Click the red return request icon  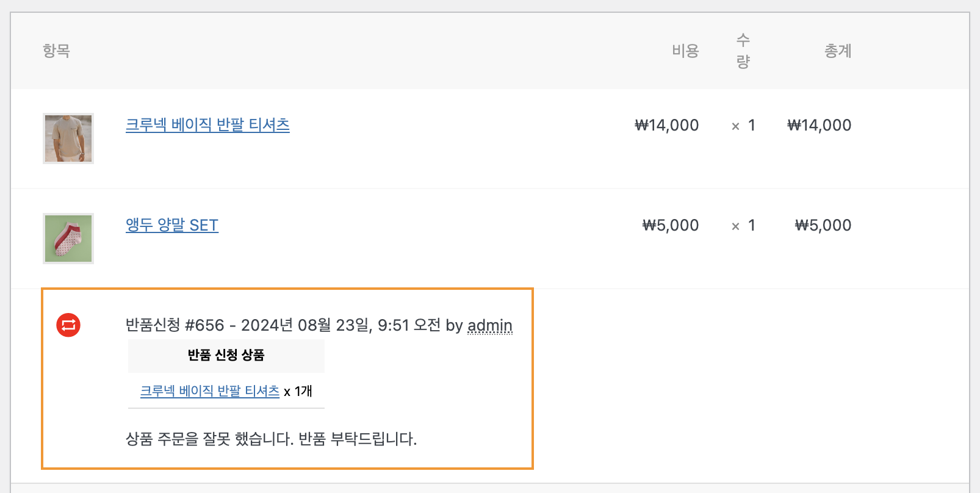click(68, 325)
